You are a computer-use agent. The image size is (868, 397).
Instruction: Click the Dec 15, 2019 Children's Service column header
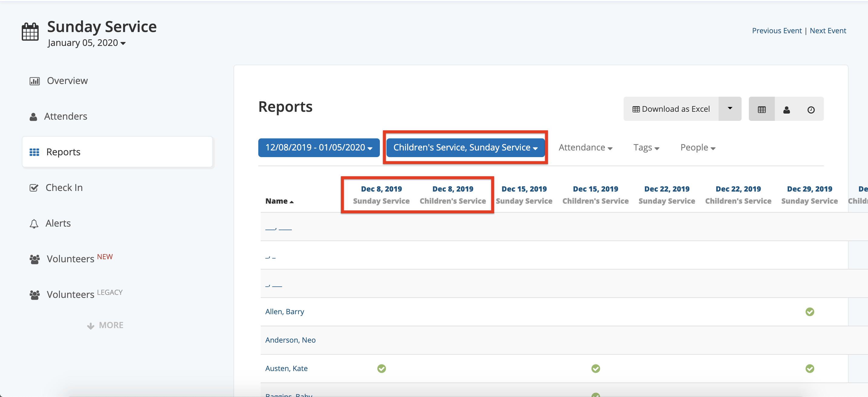pyautogui.click(x=596, y=195)
